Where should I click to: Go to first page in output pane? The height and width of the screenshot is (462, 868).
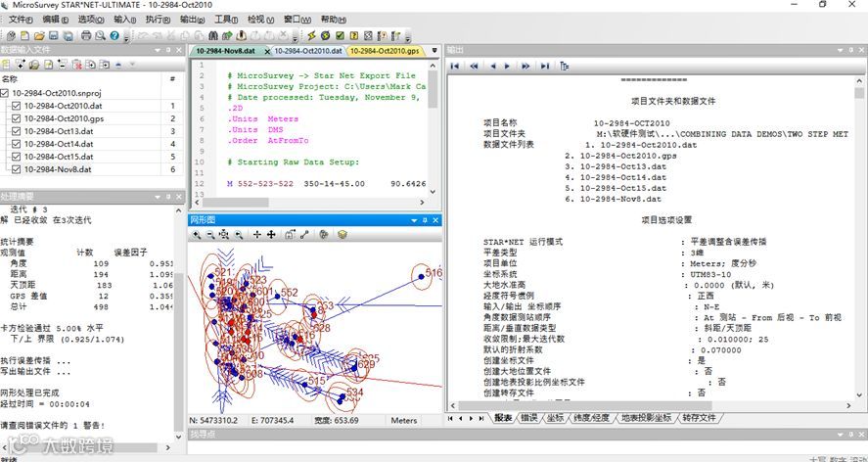point(455,66)
